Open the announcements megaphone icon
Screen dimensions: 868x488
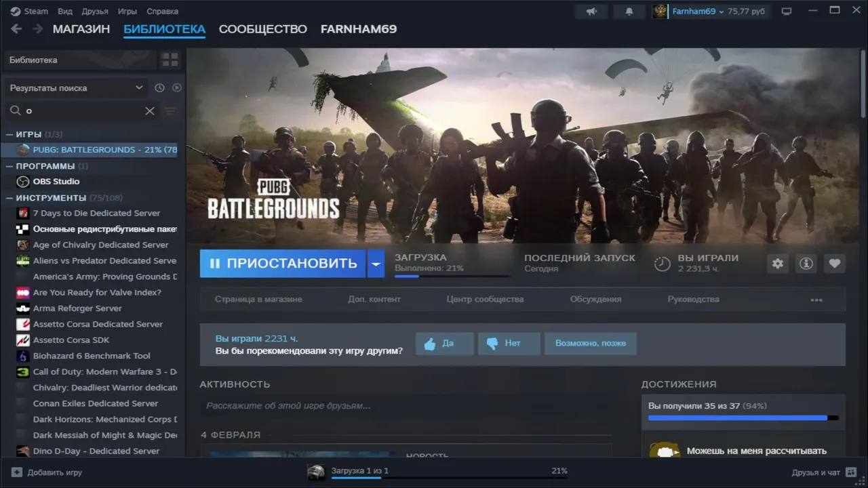[591, 12]
